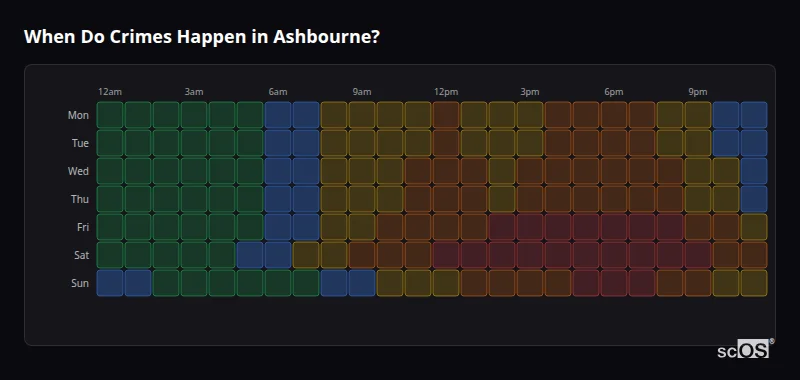The height and width of the screenshot is (380, 800).
Task: Click the "9pm" hour label
Action: pyautogui.click(x=698, y=92)
